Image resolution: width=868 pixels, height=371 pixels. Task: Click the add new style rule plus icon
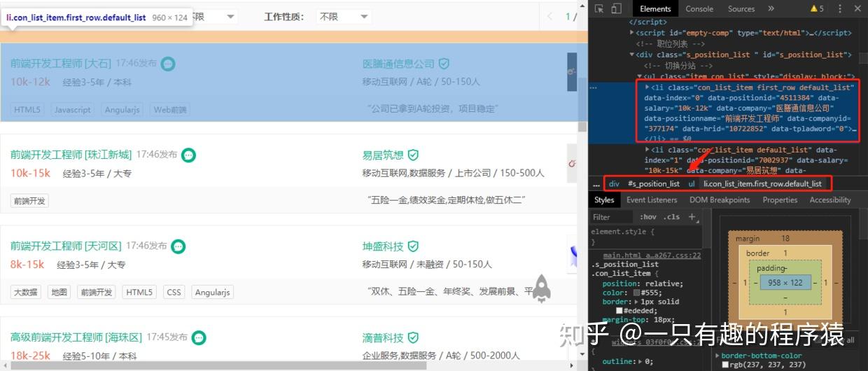coord(692,217)
